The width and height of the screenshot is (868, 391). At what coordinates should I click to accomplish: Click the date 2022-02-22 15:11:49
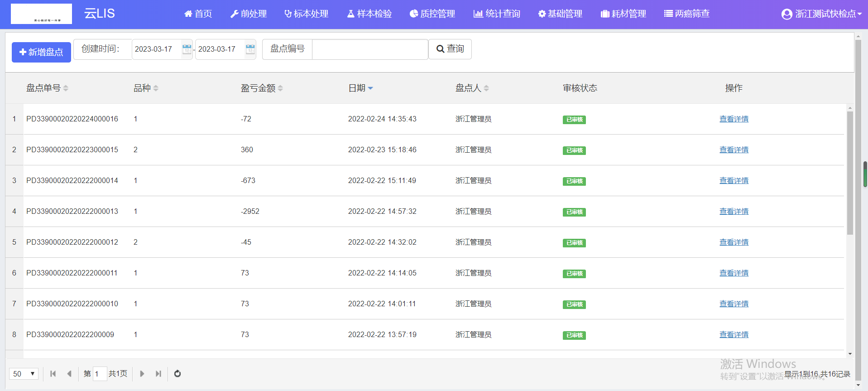[x=382, y=181]
